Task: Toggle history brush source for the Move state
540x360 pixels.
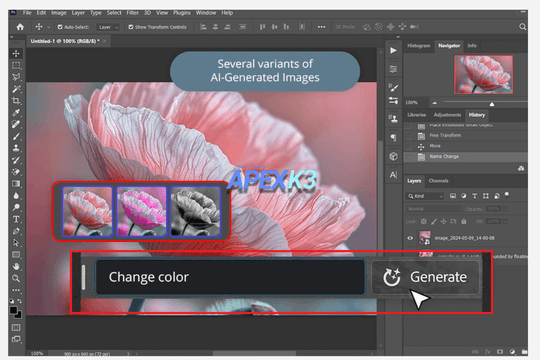Action: click(409, 146)
